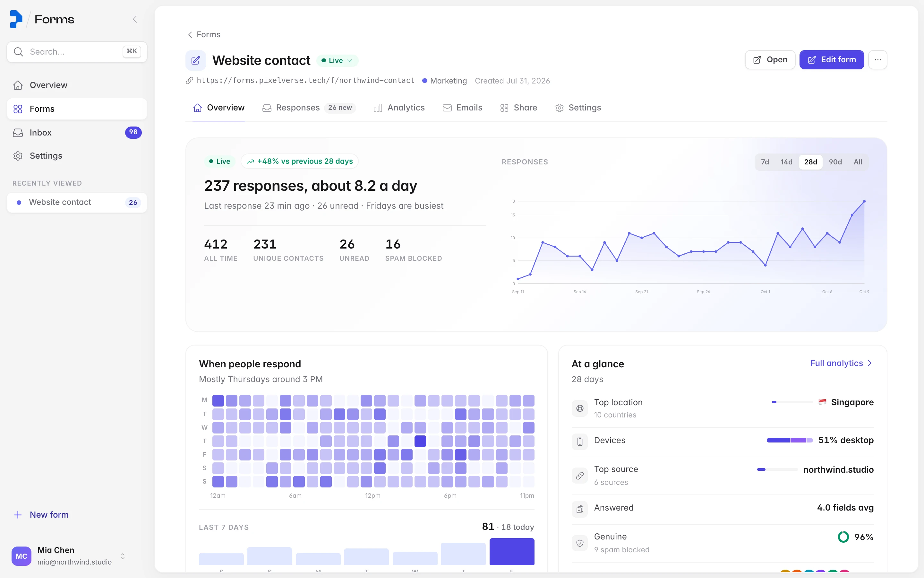Screen dimensions: 924x578
Task: Click the Top source link icon
Action: point(580,476)
